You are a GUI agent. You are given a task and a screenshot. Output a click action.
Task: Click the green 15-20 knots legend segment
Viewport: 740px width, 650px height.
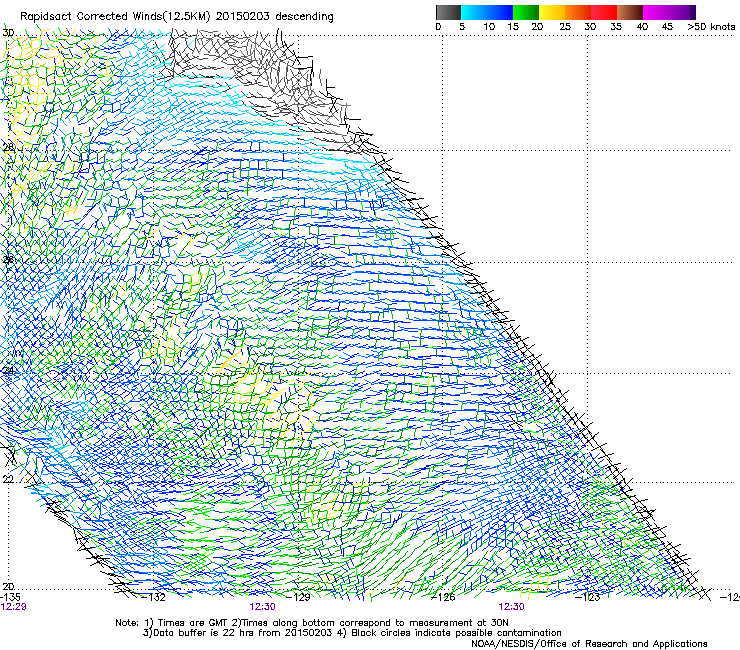[x=526, y=12]
